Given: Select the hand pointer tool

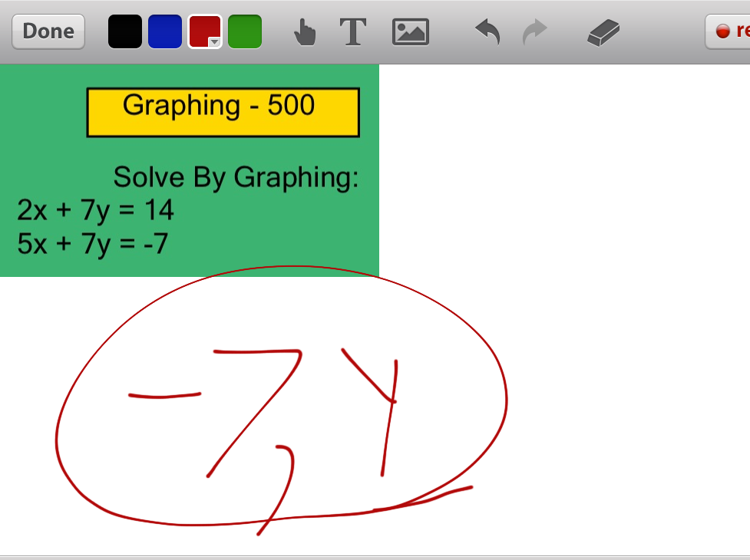Looking at the screenshot, I should pyautogui.click(x=305, y=32).
